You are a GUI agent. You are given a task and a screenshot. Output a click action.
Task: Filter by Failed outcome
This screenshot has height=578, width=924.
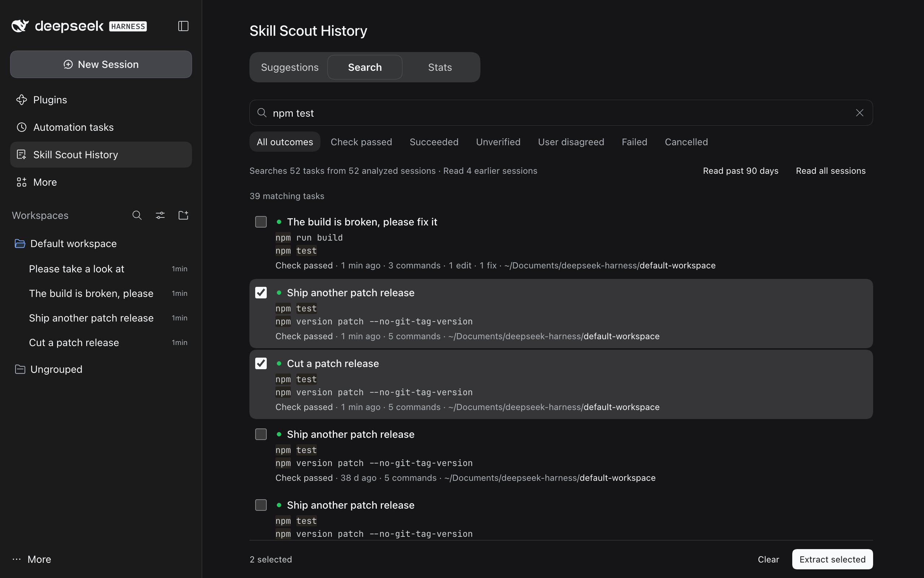pyautogui.click(x=635, y=142)
